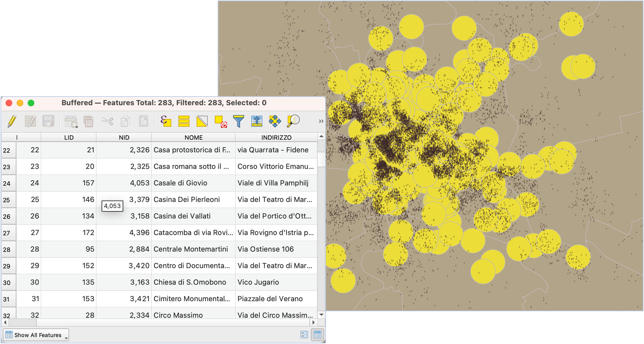Click the Deselect all features icon

220,121
